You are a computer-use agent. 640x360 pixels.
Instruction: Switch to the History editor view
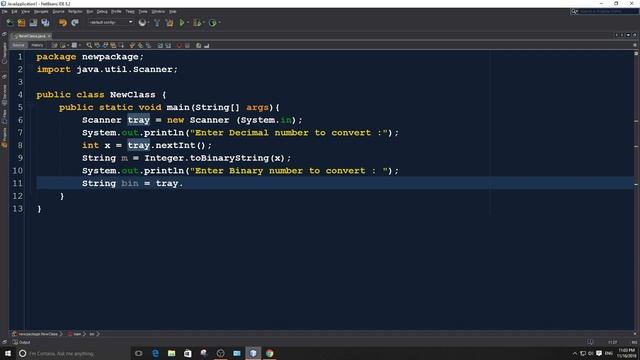[37, 45]
